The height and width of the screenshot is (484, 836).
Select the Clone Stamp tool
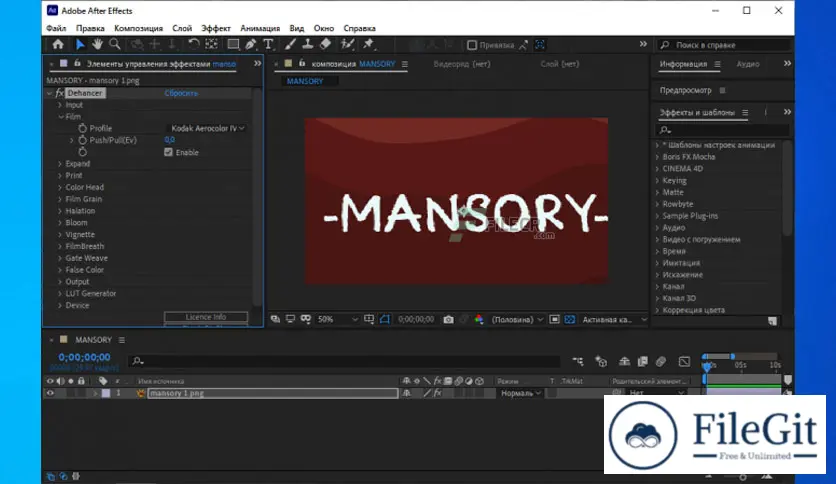[x=308, y=45]
